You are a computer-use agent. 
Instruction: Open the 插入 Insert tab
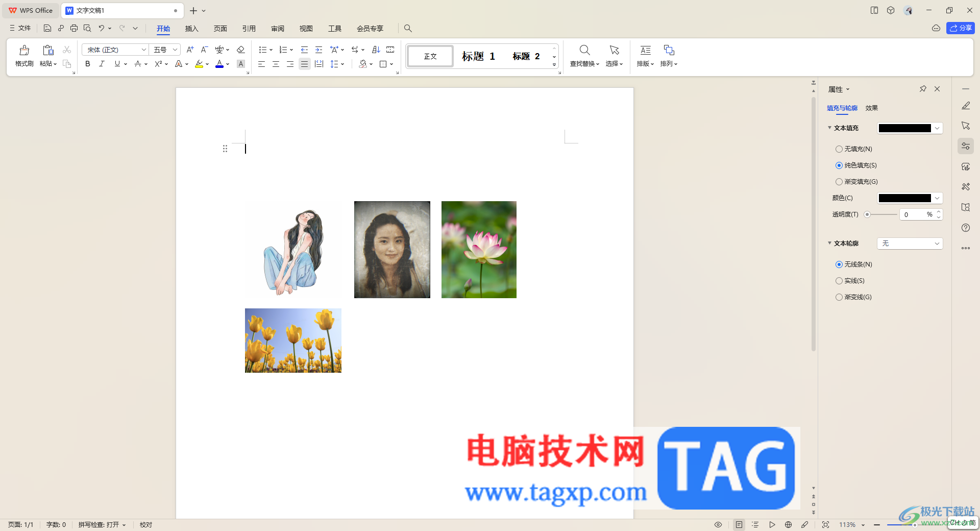click(191, 29)
